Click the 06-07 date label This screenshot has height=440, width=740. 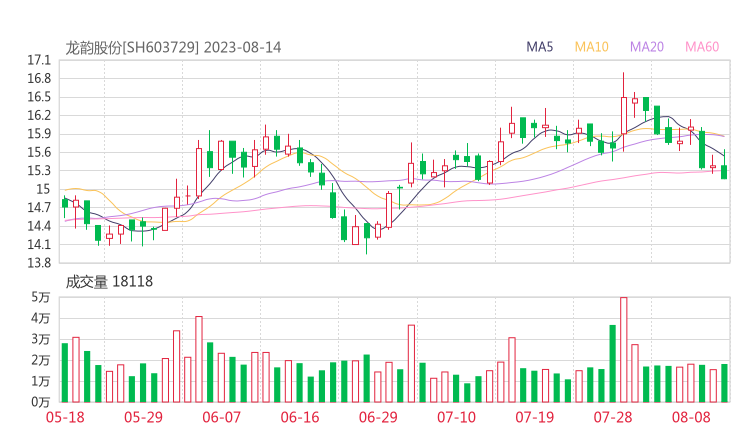point(221,417)
